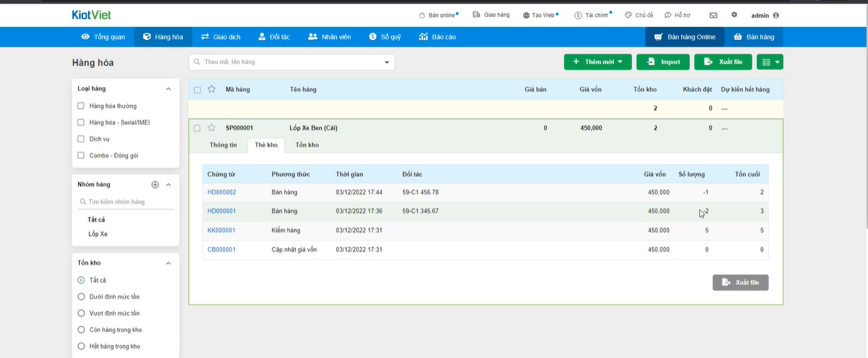
Task: Select the Lốp Xe group
Action: 98,234
